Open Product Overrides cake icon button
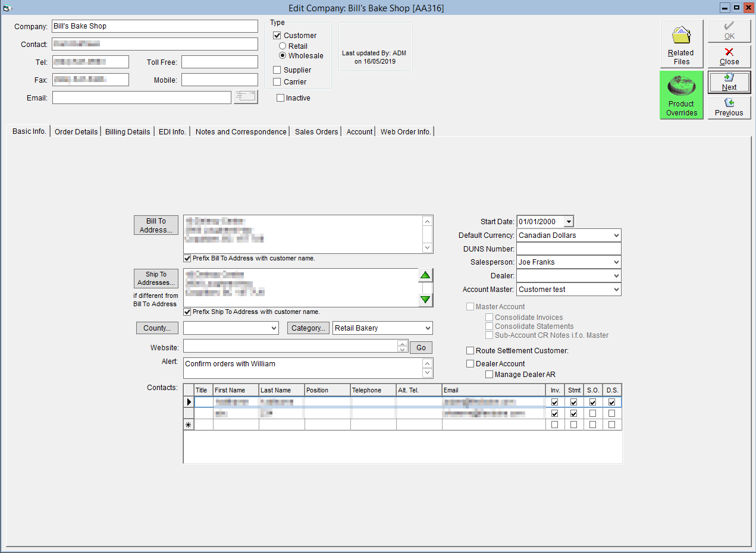 click(681, 95)
